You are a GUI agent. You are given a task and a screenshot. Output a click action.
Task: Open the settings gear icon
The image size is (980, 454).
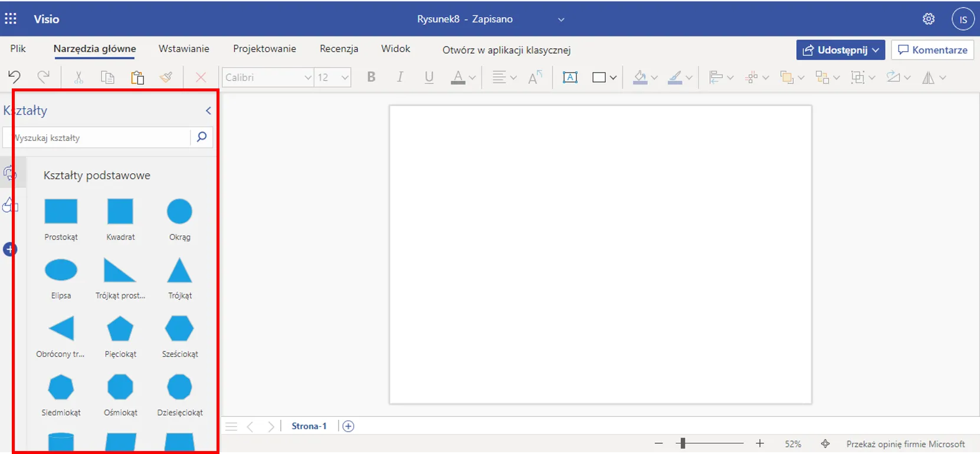929,19
